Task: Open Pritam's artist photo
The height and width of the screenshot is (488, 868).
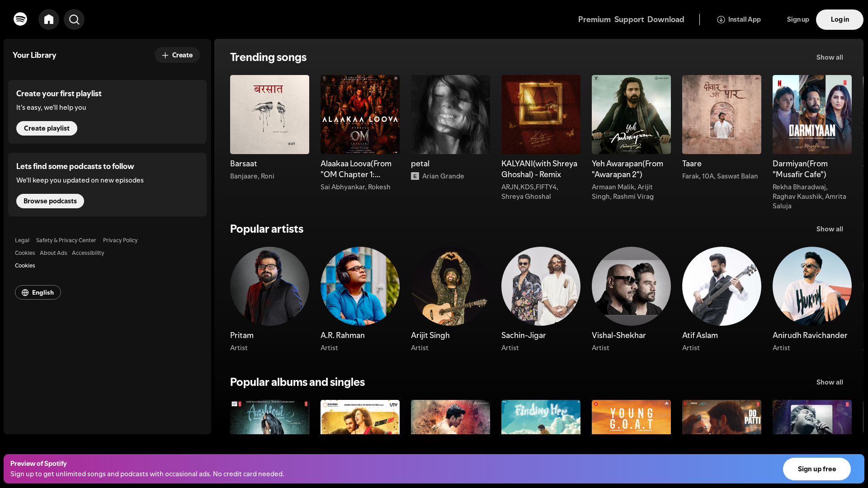Action: click(269, 286)
